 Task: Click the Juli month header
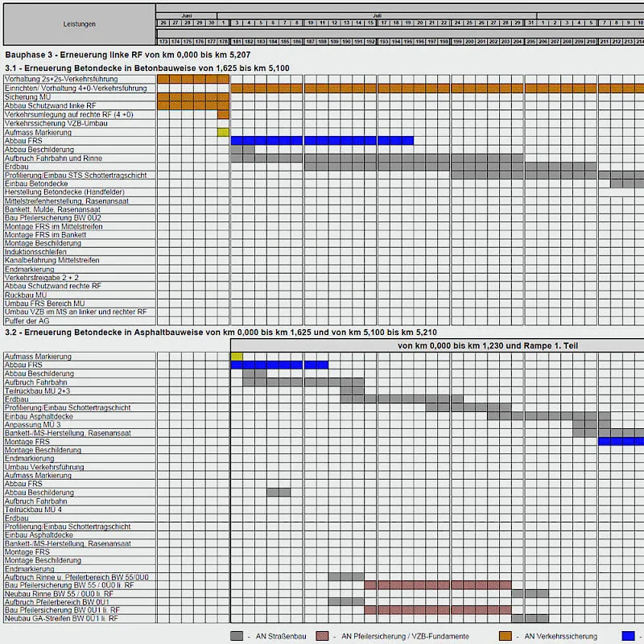(377, 15)
